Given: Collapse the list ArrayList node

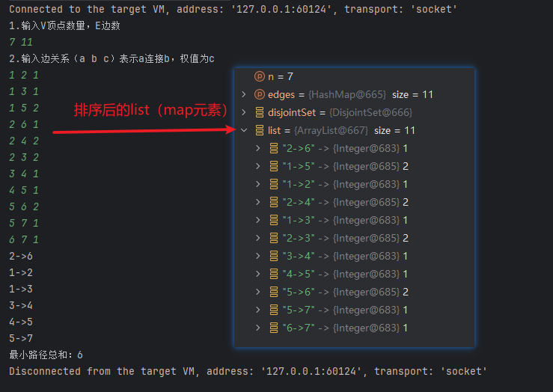Looking at the screenshot, I should [x=244, y=130].
